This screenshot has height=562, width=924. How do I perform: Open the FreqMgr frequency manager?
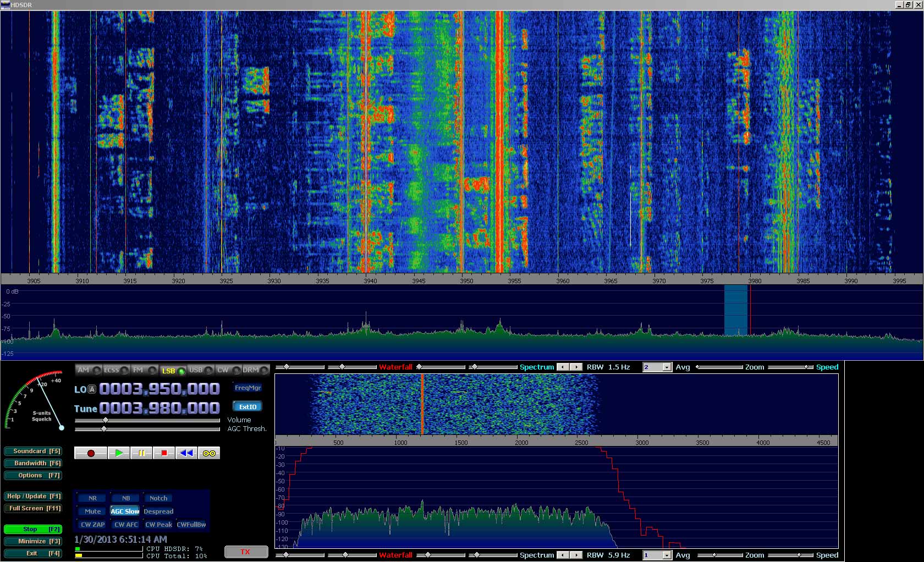click(x=248, y=388)
